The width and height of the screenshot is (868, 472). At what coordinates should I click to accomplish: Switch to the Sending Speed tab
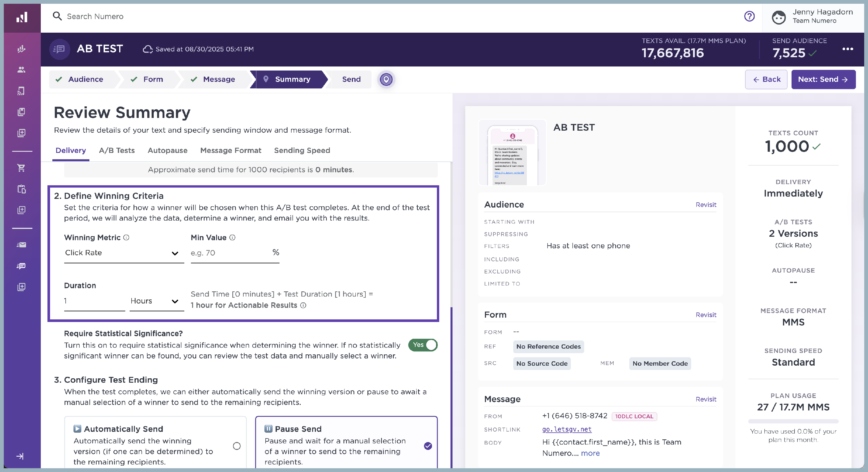pyautogui.click(x=301, y=151)
